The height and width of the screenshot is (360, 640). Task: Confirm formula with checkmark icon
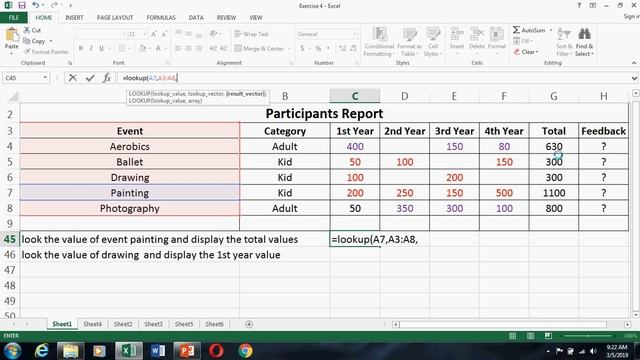[90, 78]
